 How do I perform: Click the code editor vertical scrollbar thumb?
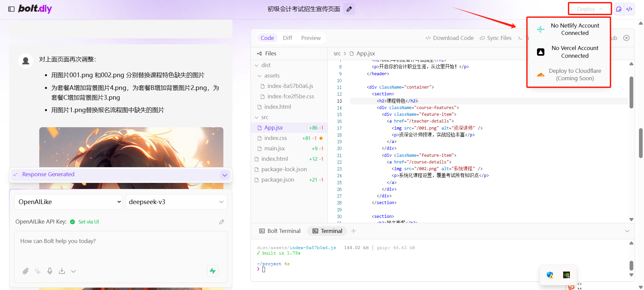pyautogui.click(x=631, y=92)
